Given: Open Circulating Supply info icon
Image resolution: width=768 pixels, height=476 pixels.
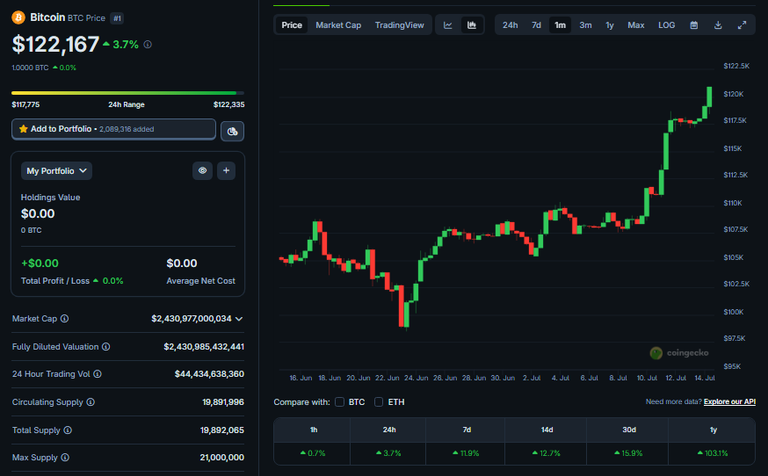Looking at the screenshot, I should click(91, 402).
